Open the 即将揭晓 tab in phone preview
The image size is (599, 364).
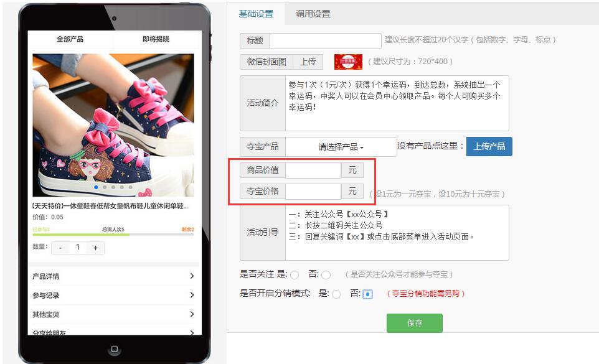[x=156, y=39]
